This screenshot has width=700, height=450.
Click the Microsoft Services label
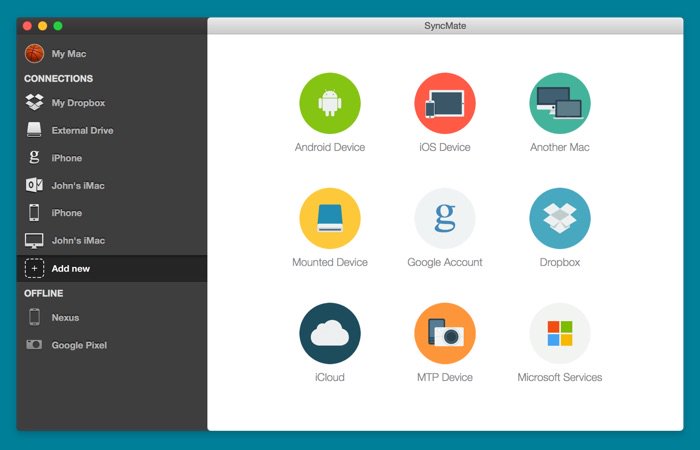[560, 377]
